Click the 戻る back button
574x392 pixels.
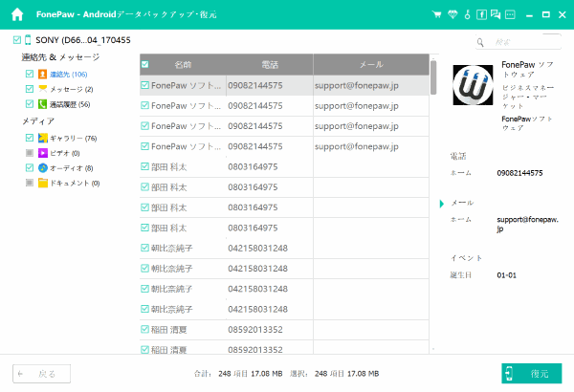42,374
